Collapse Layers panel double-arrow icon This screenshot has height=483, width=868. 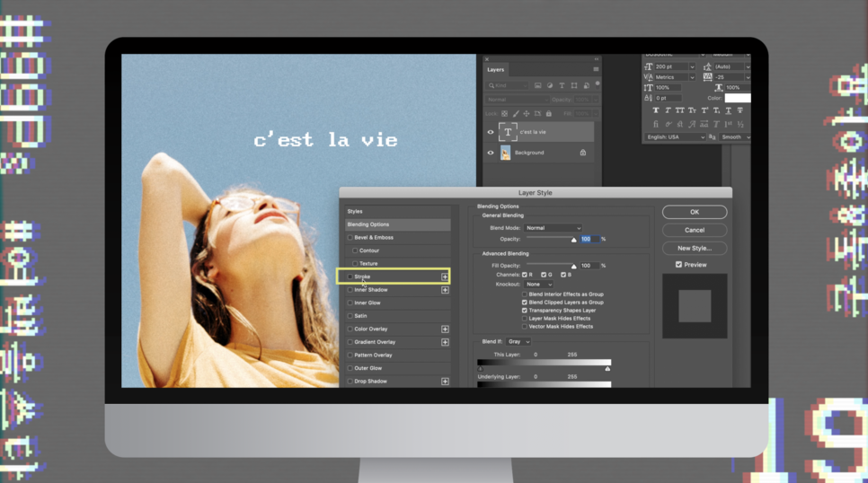(597, 58)
